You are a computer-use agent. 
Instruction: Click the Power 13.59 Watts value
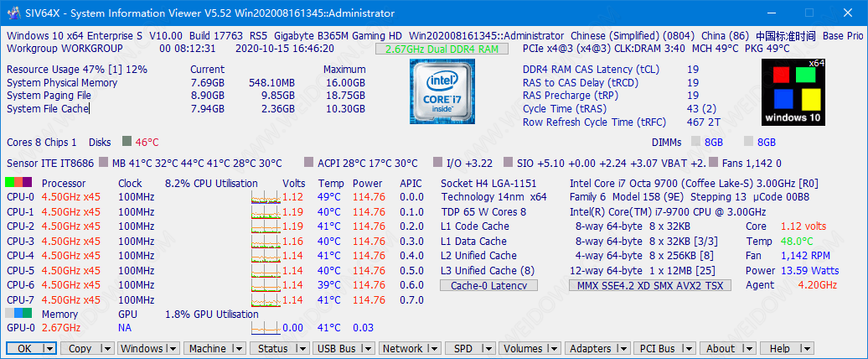click(x=810, y=270)
